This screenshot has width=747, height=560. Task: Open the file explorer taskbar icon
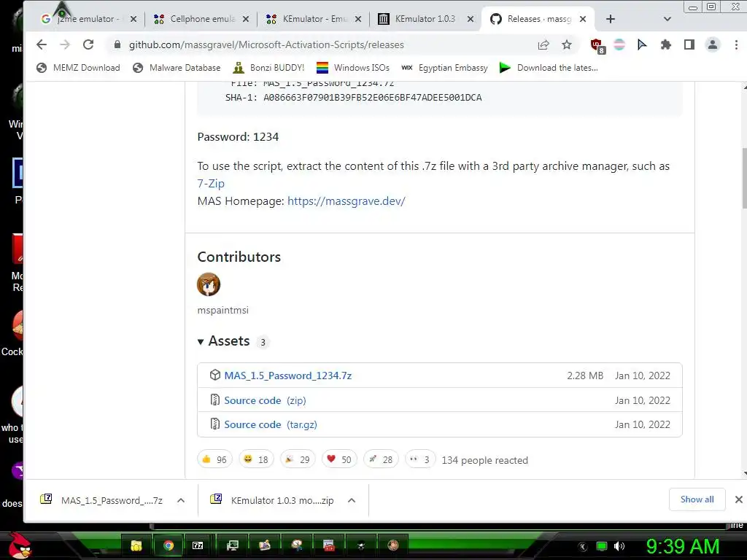[136, 545]
